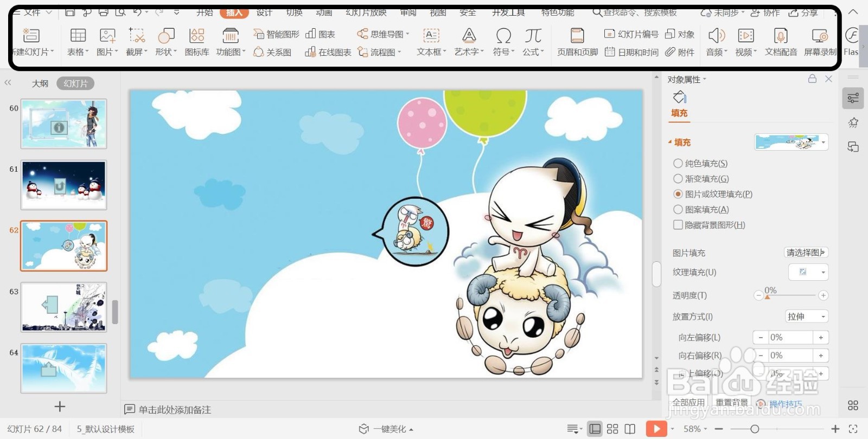The image size is (868, 439).
Task: Add new slide with plus button
Action: [60, 406]
